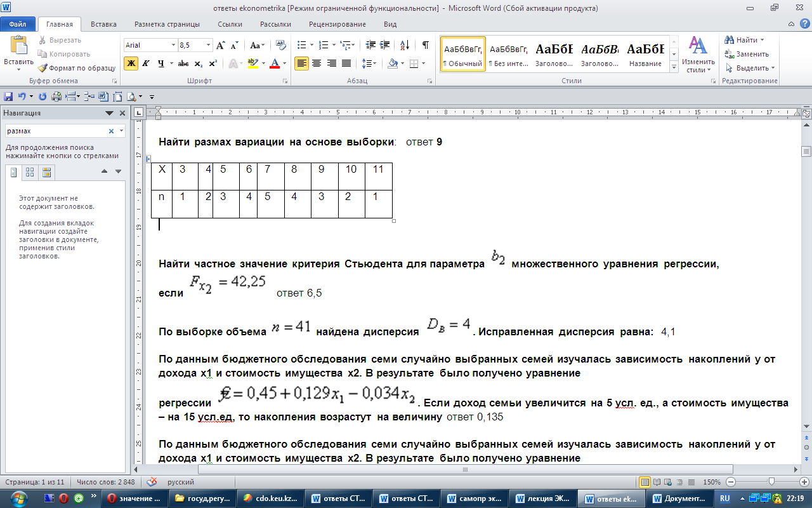Toggle strikethrough formatting

click(183, 63)
